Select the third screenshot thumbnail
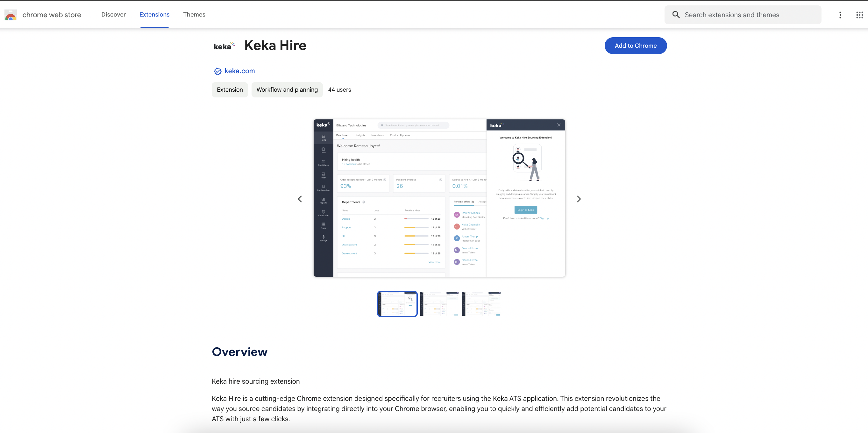Screen dimensions: 868x433 click(481, 304)
